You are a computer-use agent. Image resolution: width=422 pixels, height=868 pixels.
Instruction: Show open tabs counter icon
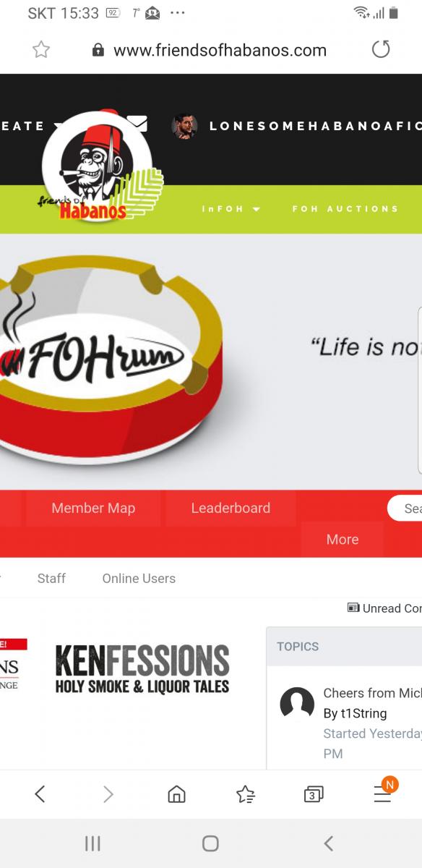tap(314, 794)
